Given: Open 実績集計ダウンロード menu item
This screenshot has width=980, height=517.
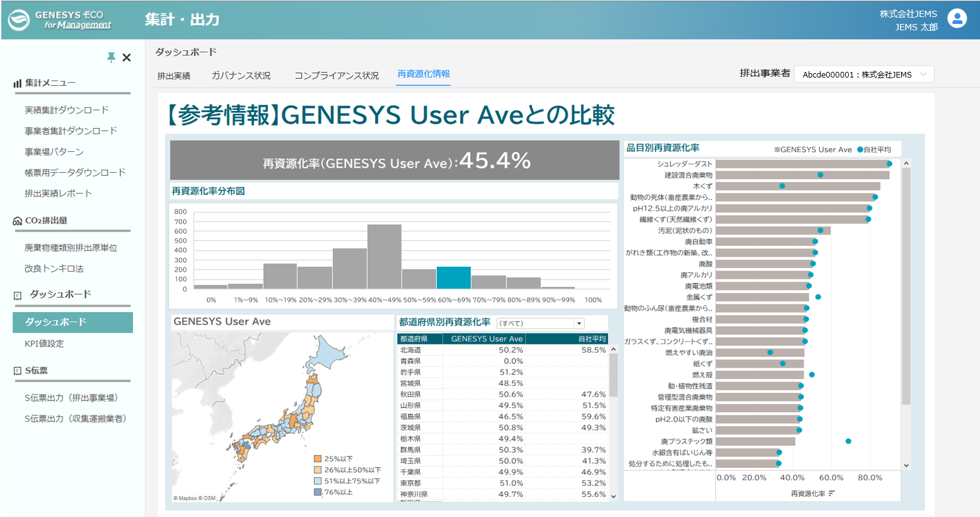Looking at the screenshot, I should click(x=67, y=110).
